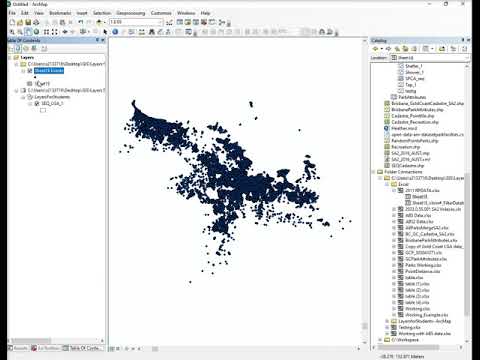Image resolution: width=480 pixels, height=360 pixels.
Task: Click the Print icon in the toolbar
Action: pos(36,22)
